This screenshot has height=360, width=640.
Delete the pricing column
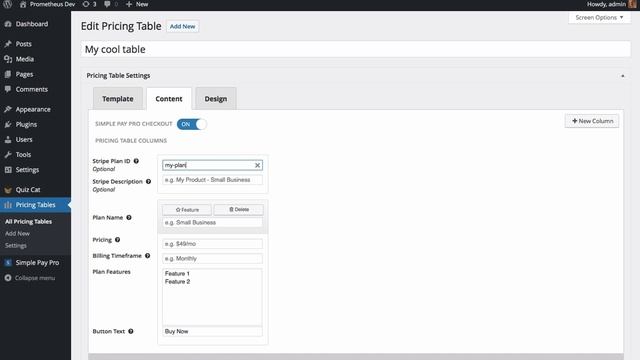239,210
